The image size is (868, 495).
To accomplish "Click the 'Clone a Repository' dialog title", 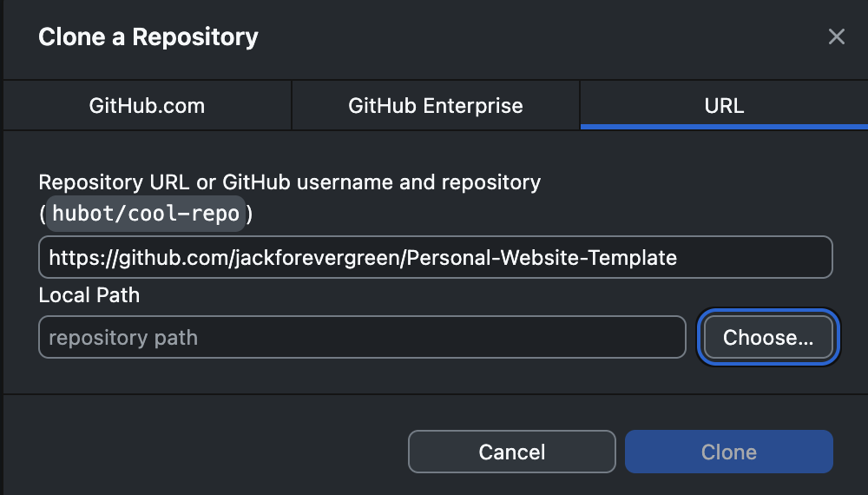I will click(148, 37).
